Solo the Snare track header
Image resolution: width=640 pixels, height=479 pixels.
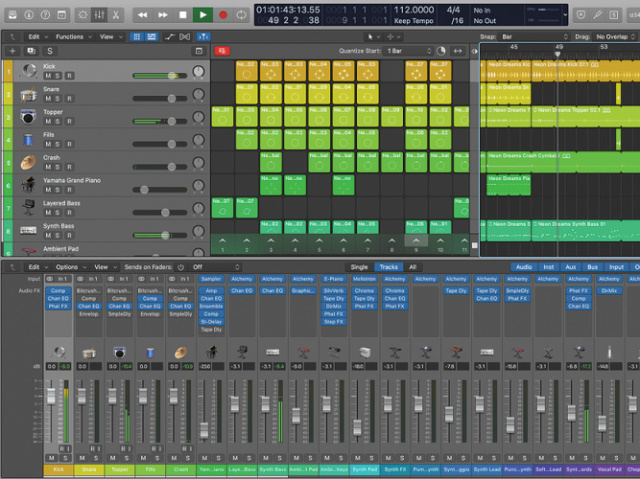click(58, 98)
